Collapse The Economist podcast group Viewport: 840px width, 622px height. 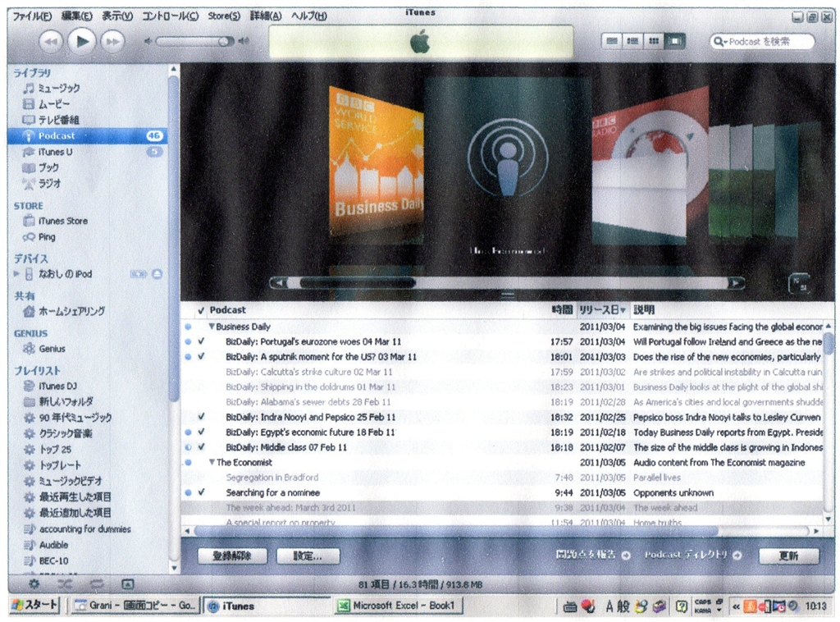click(x=212, y=462)
